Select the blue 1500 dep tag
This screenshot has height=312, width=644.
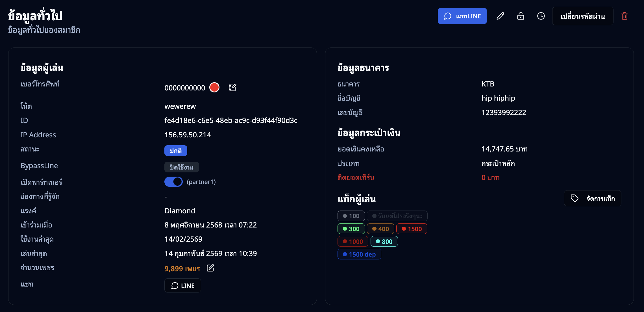359,254
